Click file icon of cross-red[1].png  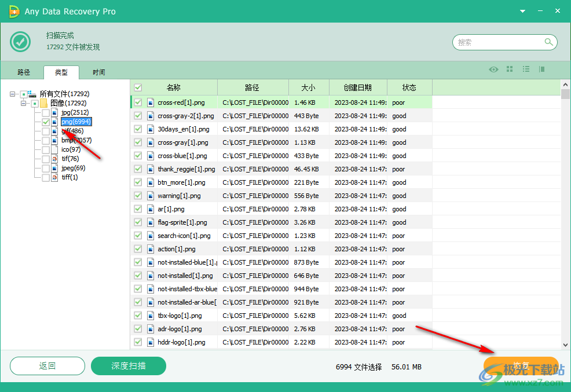point(151,102)
